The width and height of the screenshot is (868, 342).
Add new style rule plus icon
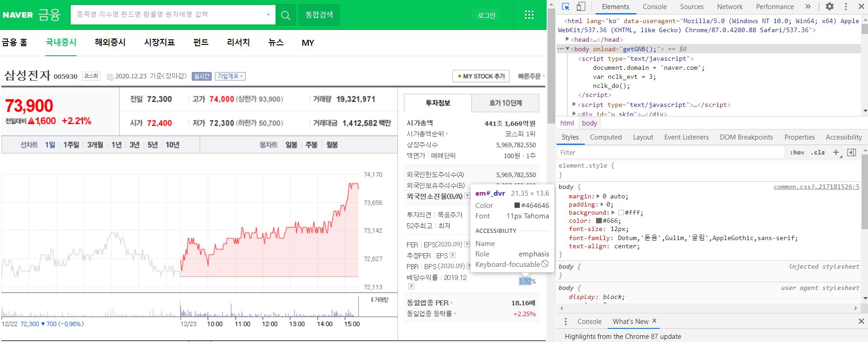pyautogui.click(x=836, y=152)
